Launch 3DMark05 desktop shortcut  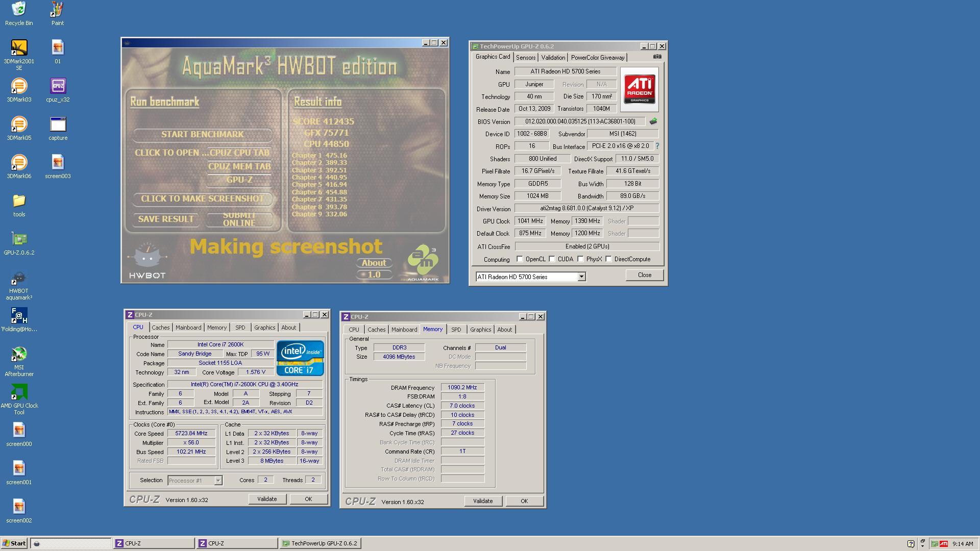point(19,128)
